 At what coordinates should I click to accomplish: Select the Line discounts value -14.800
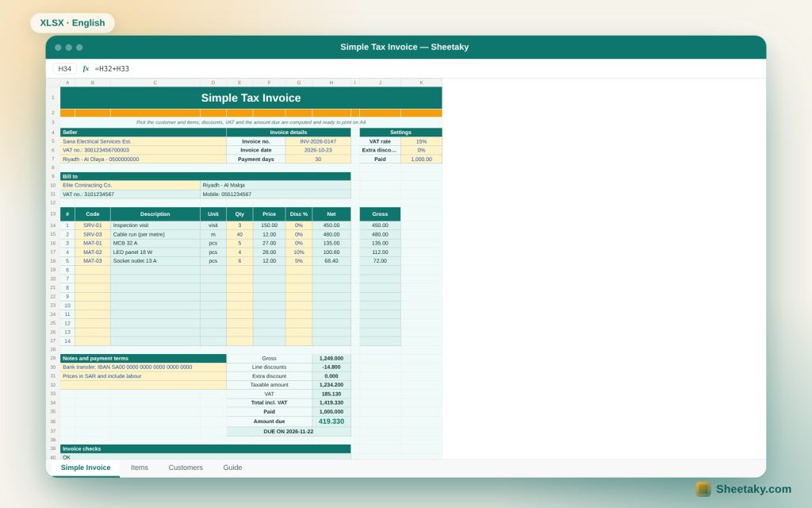point(331,367)
